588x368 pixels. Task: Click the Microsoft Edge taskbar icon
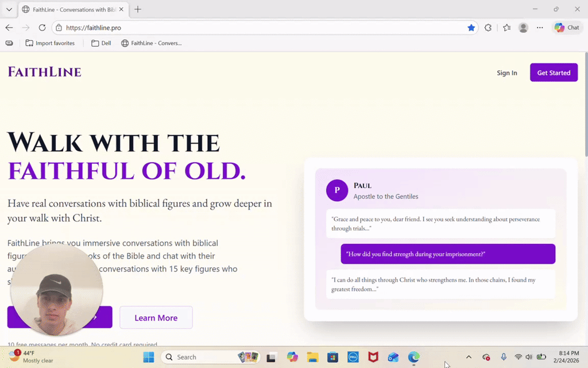click(413, 357)
